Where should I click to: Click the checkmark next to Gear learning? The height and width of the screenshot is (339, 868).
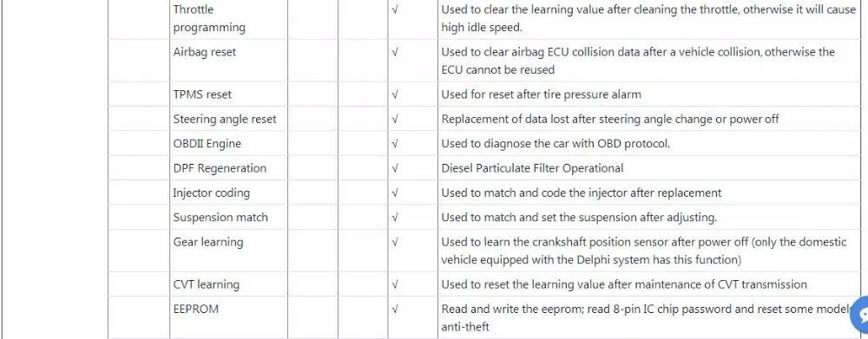coord(395,242)
